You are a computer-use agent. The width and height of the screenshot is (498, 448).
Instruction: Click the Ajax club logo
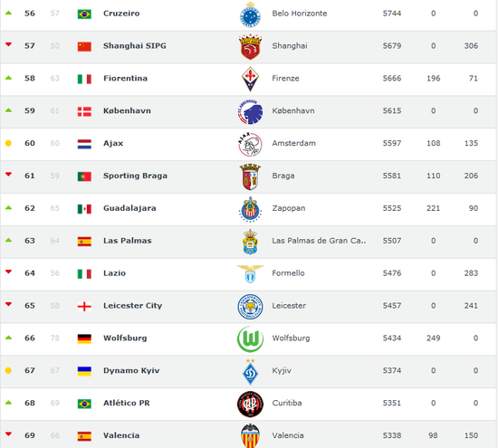250,144
